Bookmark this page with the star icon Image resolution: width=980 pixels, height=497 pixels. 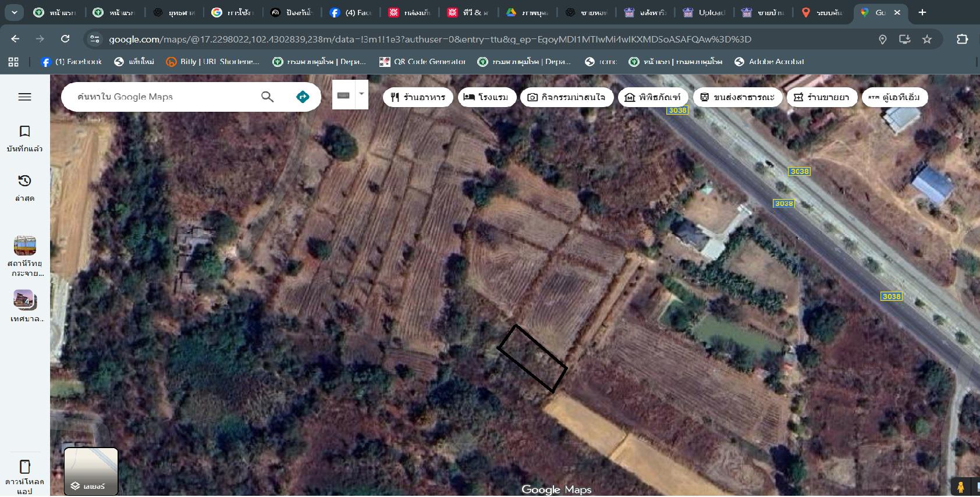pyautogui.click(x=927, y=39)
